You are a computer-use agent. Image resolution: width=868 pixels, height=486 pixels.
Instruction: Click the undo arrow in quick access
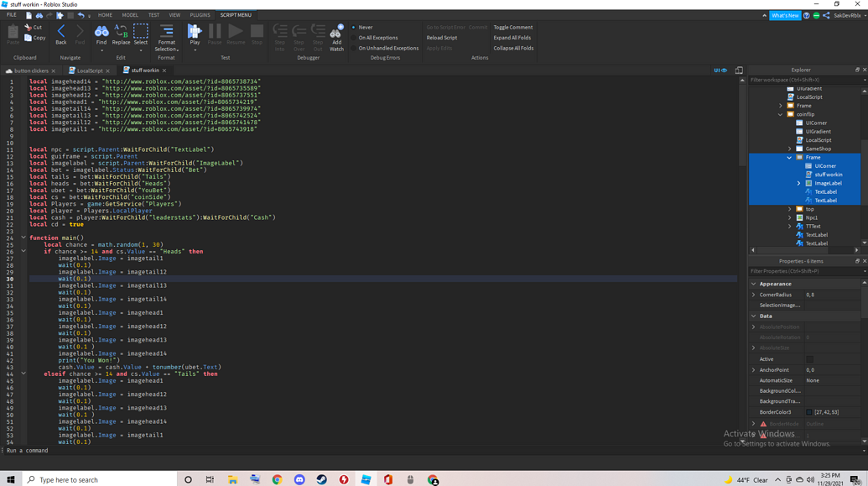point(81,15)
